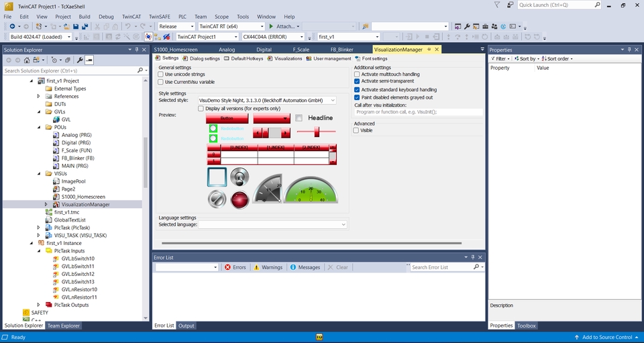Open the PLC menu
This screenshot has height=343, width=644.
[x=182, y=17]
